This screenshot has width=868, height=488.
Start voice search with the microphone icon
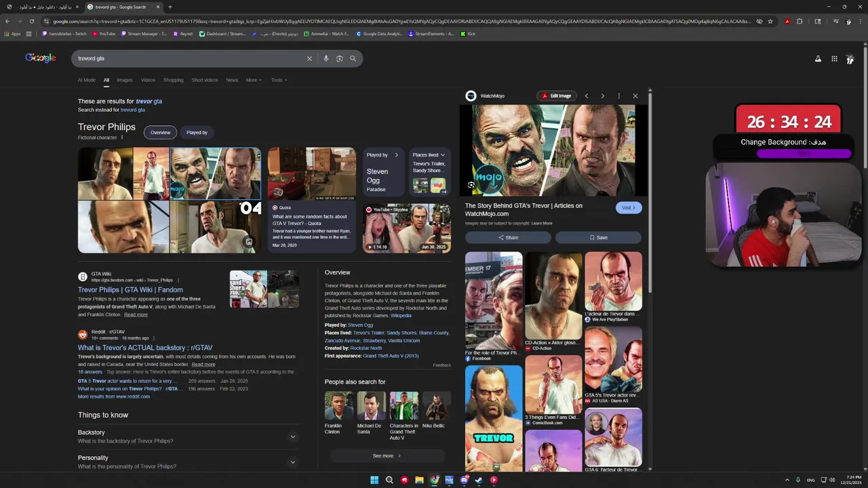tap(326, 58)
